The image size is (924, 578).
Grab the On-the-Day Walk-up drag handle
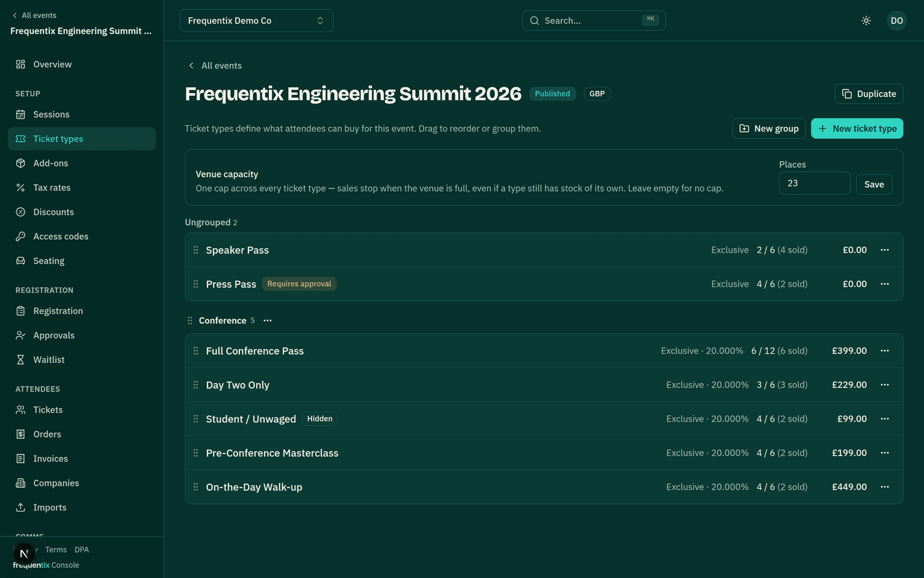pyautogui.click(x=196, y=487)
